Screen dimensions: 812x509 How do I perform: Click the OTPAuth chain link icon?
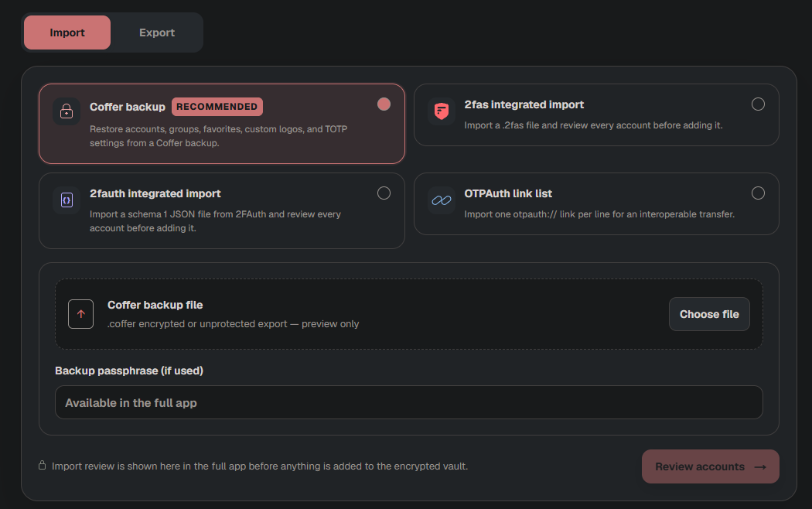[x=442, y=200]
